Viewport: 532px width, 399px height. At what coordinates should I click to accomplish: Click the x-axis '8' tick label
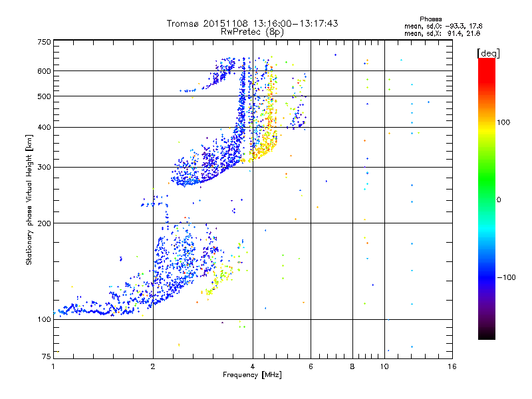pyautogui.click(x=352, y=366)
